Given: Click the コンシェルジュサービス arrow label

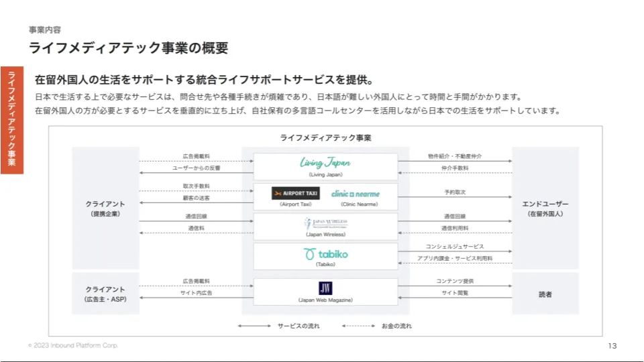Looking at the screenshot, I should 455,247.
